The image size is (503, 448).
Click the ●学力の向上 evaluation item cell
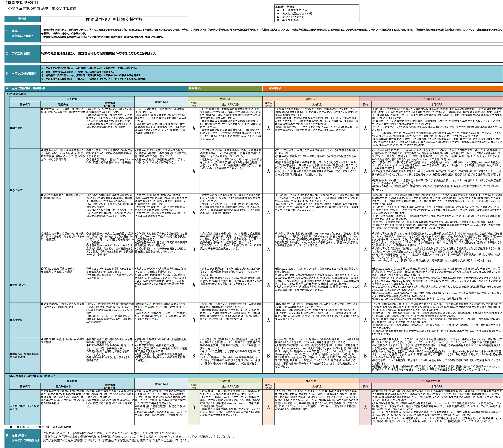pos(25,128)
